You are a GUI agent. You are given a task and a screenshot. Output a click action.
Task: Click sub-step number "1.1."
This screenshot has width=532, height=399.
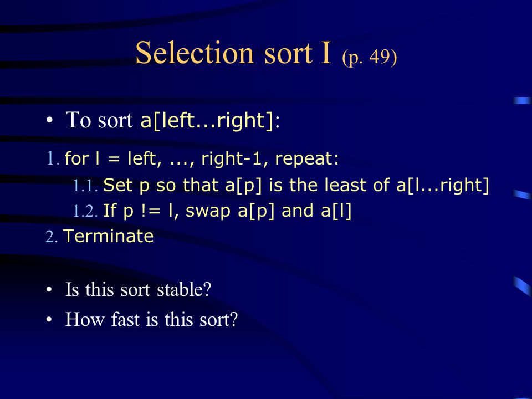coord(86,186)
